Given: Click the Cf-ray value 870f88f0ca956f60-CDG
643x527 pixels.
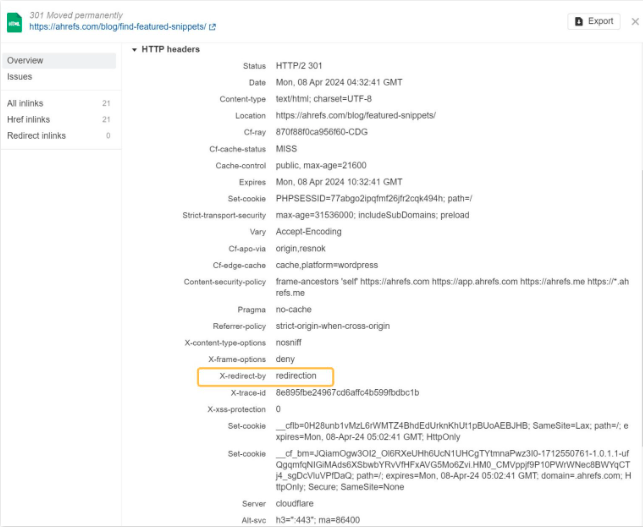Looking at the screenshot, I should pos(322,132).
